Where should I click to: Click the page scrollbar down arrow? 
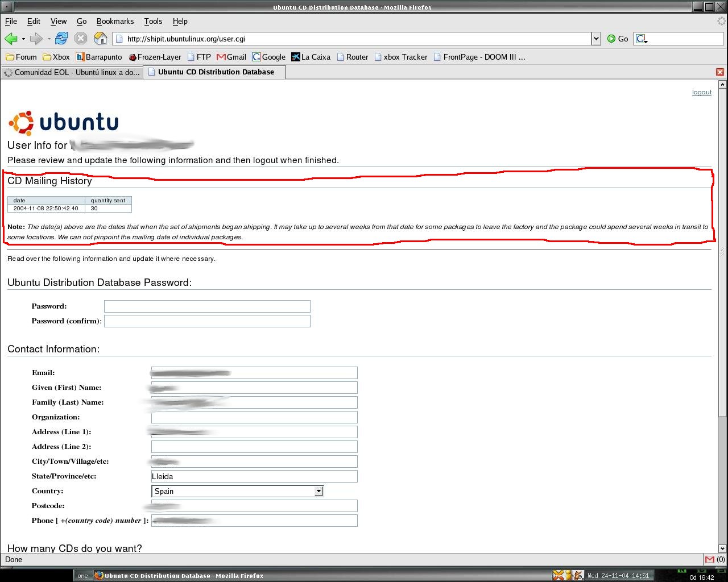(x=722, y=549)
